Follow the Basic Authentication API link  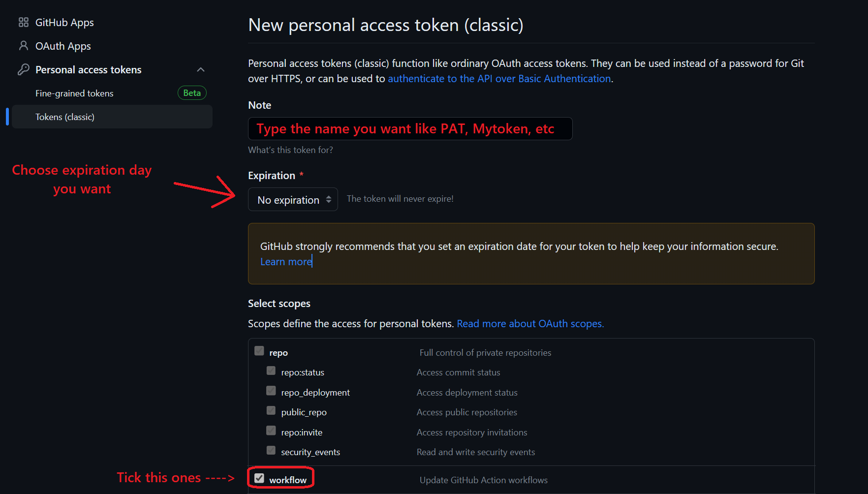click(x=499, y=79)
